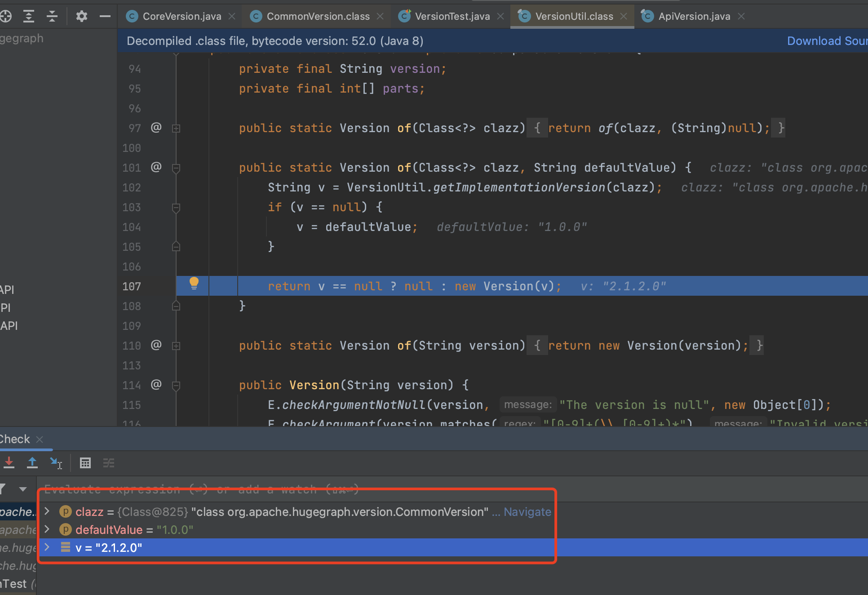
Task: Click the Step Out blue arrow icon
Action: (32, 462)
